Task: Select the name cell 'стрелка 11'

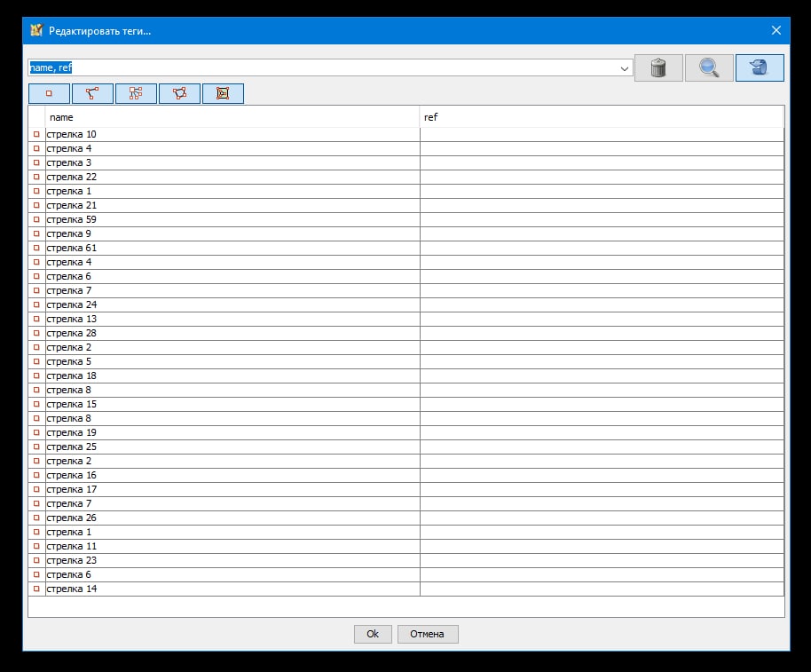Action: coord(232,546)
